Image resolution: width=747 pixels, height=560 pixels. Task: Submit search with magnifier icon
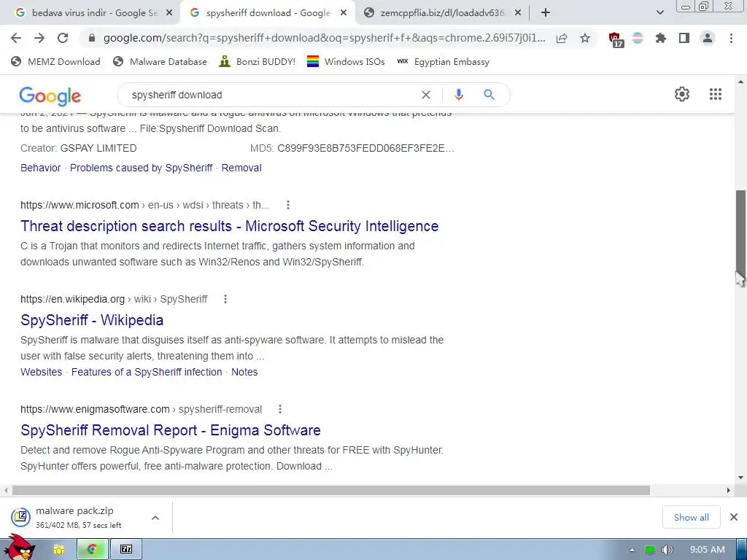(x=489, y=95)
